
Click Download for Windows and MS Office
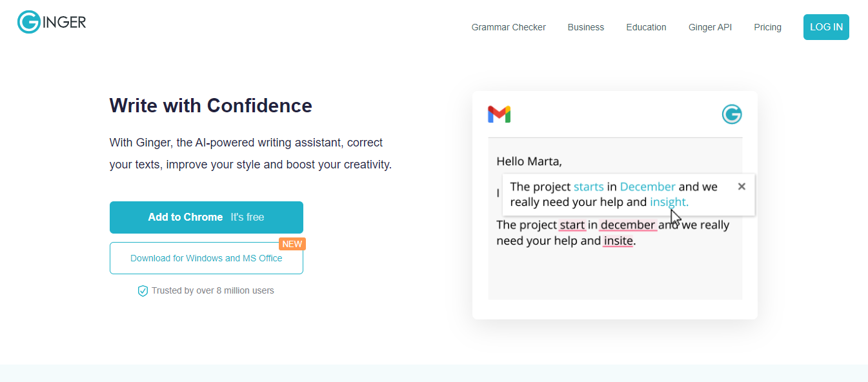tap(207, 257)
